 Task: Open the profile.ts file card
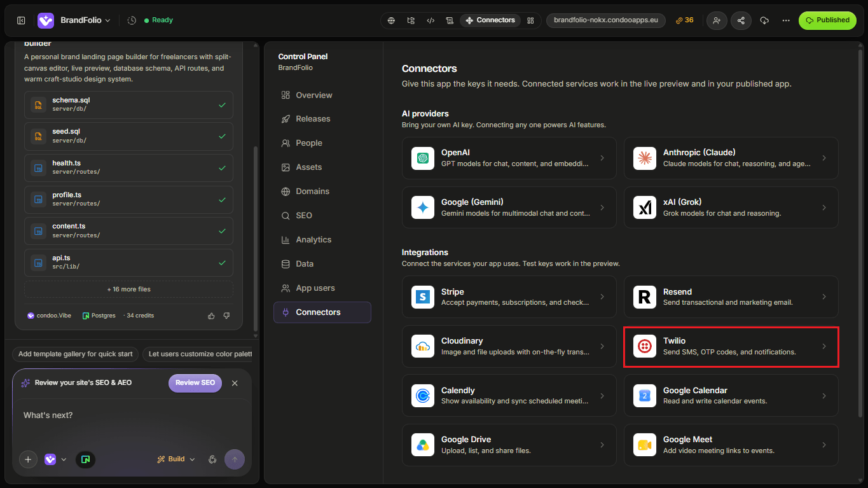128,200
